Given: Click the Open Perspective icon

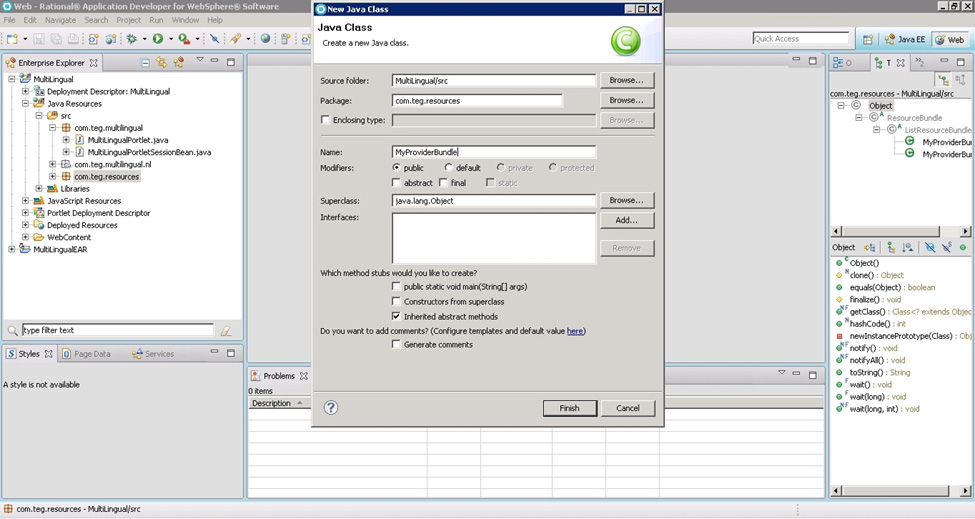Looking at the screenshot, I should pos(866,40).
